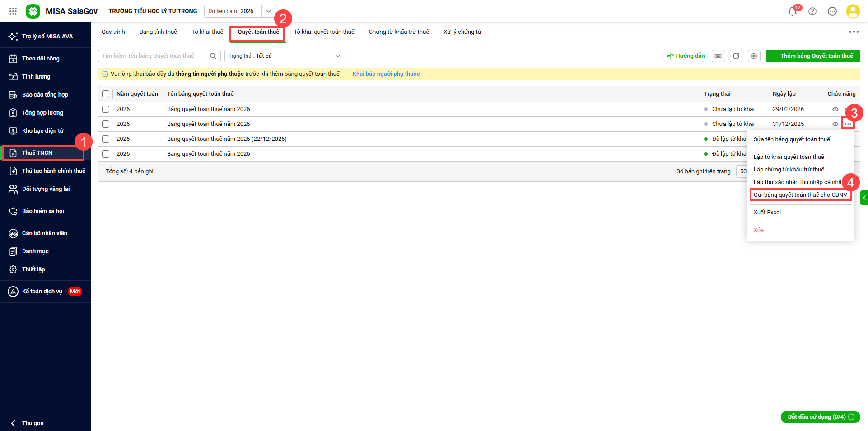Screen dimensions: 868x431
Task: Click the keyboard shortcuts icon
Action: 718,56
